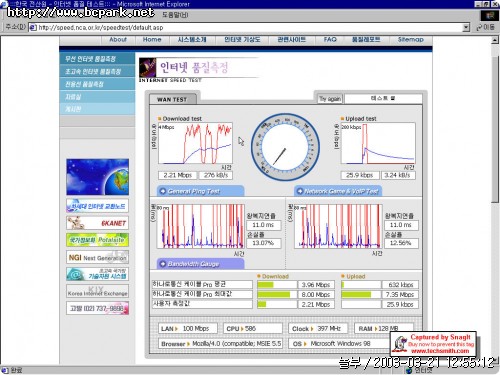Click the Try again button
Screen dimensions: 500x375
pos(330,99)
